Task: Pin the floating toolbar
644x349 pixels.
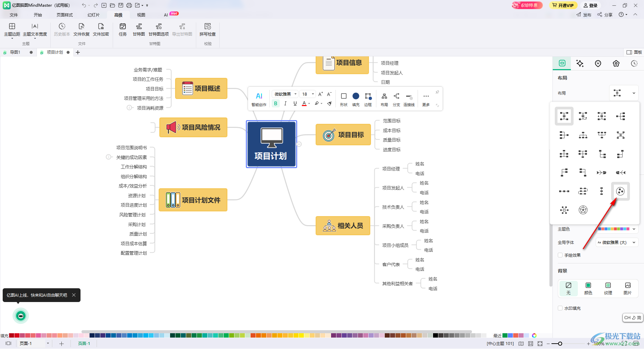Action: click(437, 92)
